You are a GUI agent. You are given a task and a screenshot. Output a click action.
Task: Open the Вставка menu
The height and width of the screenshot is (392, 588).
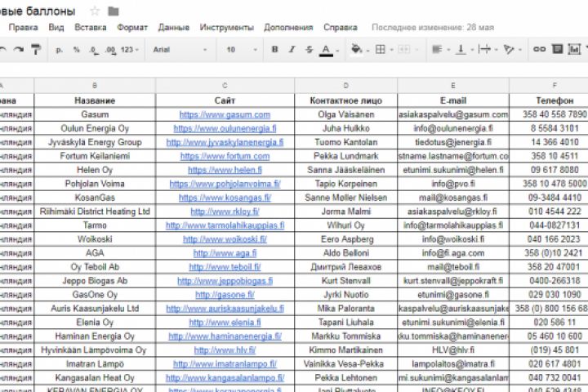[91, 28]
